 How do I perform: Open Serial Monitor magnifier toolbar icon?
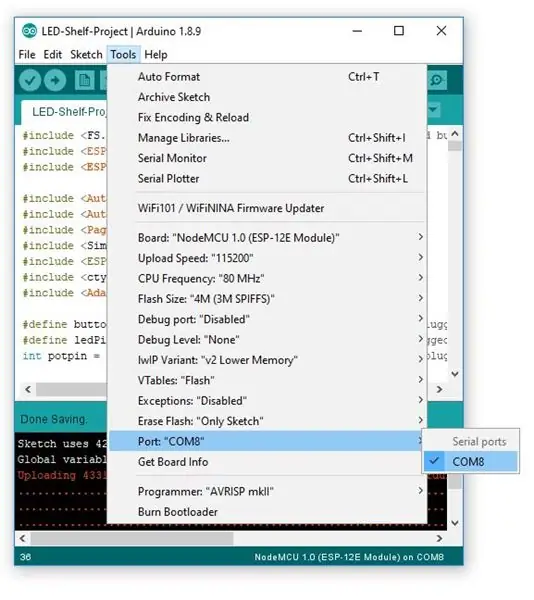(436, 80)
